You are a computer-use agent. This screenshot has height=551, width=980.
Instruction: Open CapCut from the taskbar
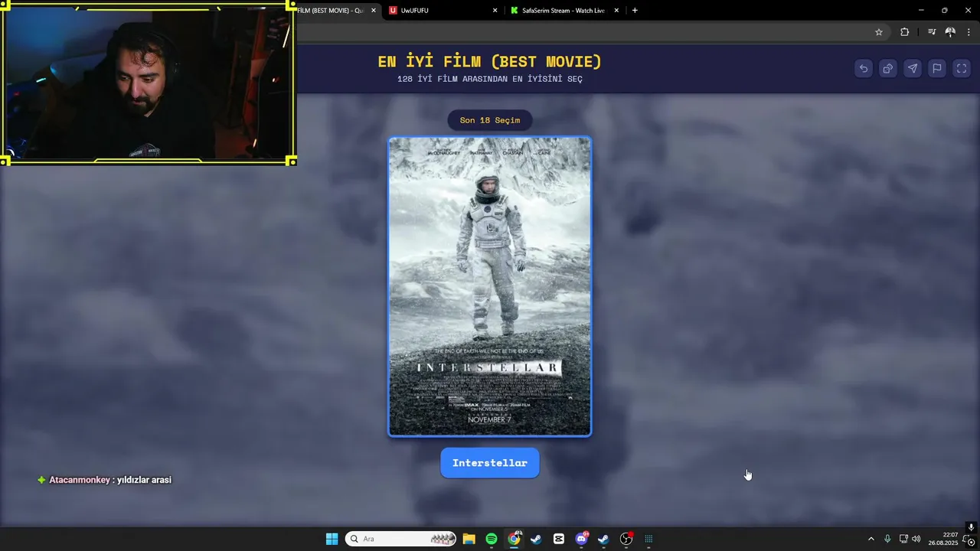[x=559, y=539]
